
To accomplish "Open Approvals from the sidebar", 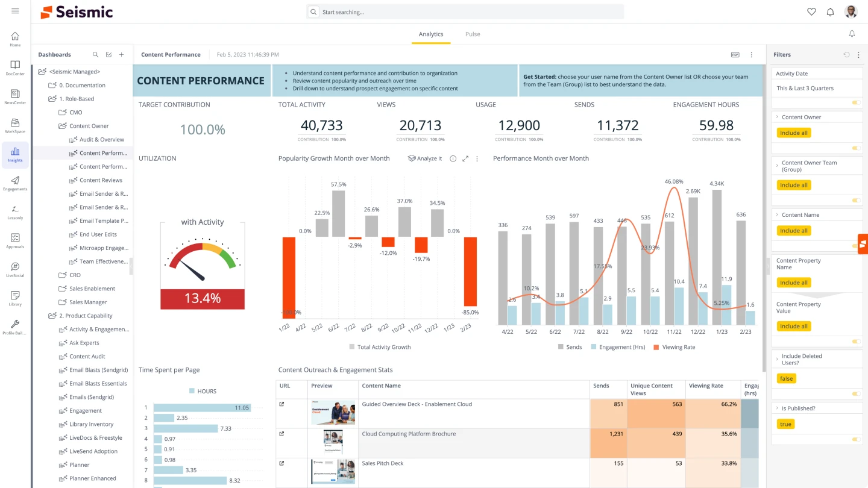I will click(15, 241).
